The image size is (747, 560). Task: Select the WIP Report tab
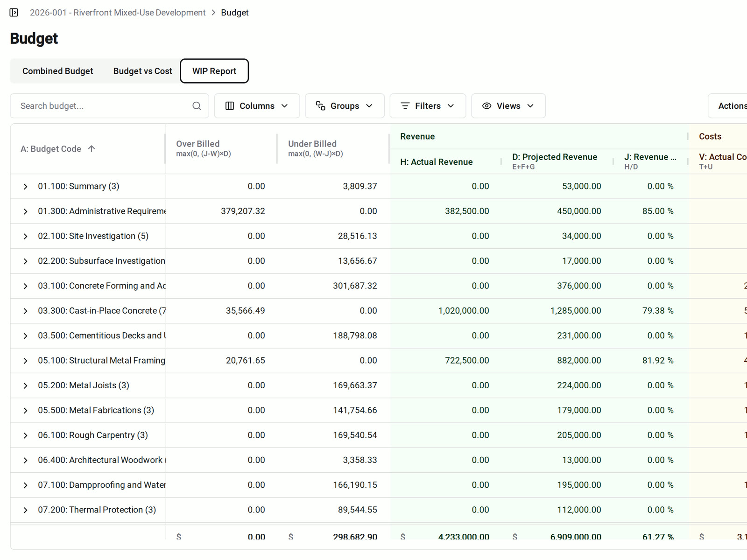pos(214,71)
